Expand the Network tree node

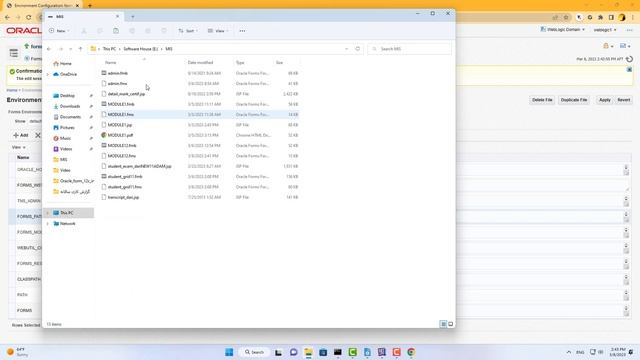pos(48,224)
